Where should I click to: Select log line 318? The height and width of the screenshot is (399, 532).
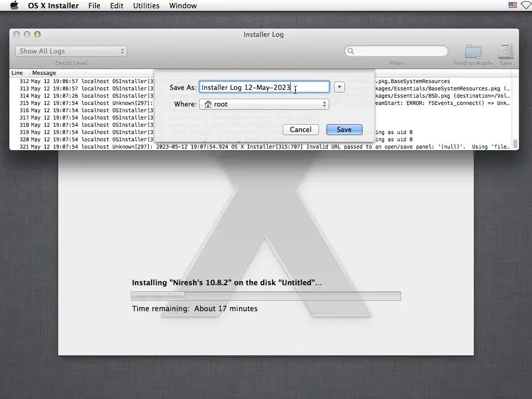point(261,125)
